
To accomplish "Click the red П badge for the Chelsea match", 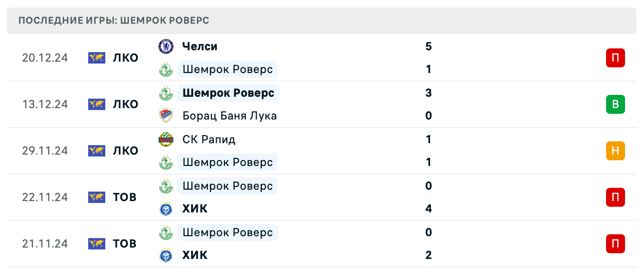I will (615, 57).
